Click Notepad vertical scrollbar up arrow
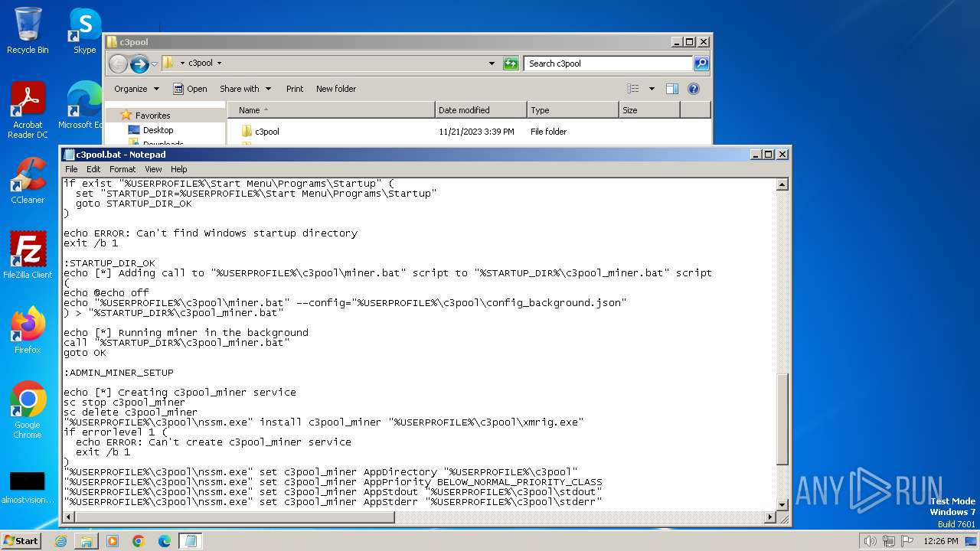The image size is (980, 551). [x=782, y=184]
